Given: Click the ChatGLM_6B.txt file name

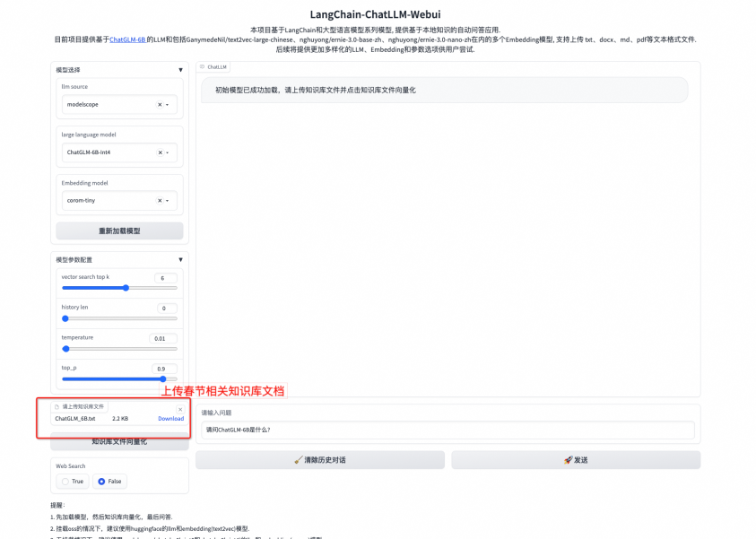Looking at the screenshot, I should (75, 419).
